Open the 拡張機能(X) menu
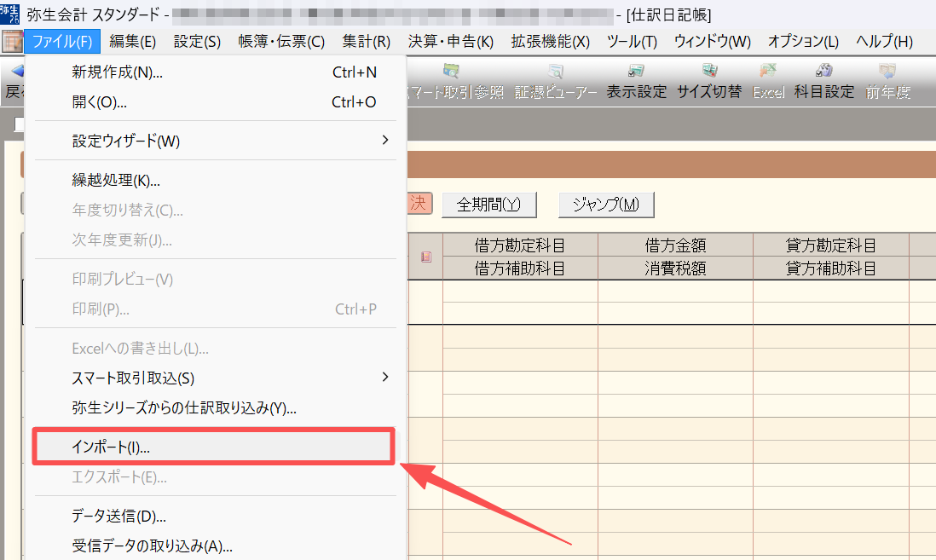The image size is (936, 560). [x=550, y=41]
